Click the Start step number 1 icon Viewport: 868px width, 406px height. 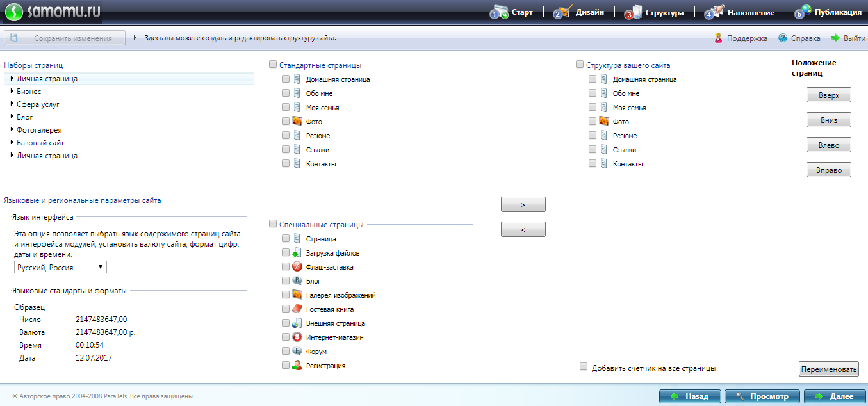(499, 12)
